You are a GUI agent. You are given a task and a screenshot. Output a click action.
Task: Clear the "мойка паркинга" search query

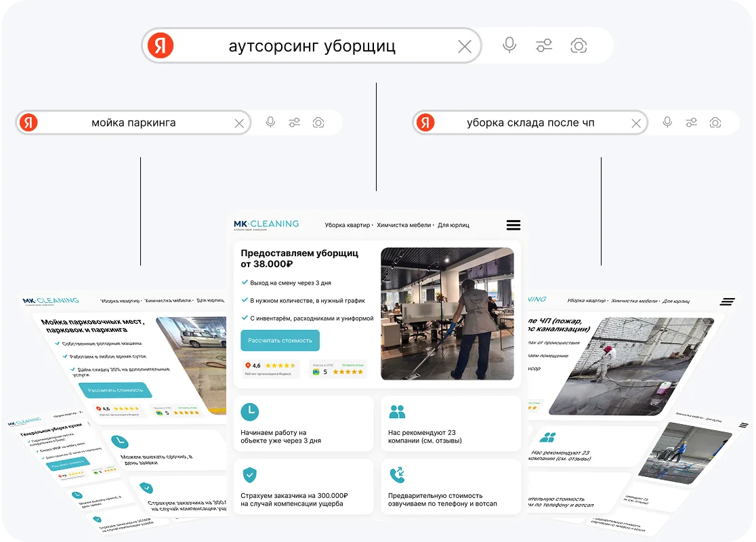[239, 123]
